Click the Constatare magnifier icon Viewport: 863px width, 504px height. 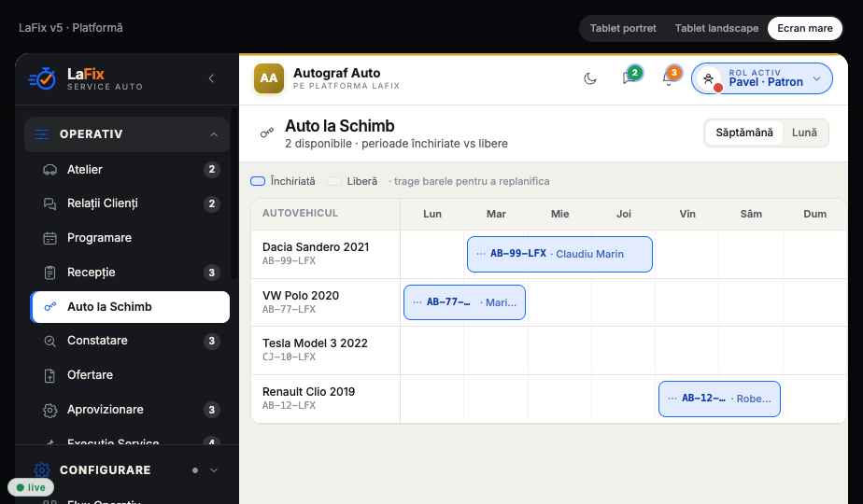tap(50, 342)
